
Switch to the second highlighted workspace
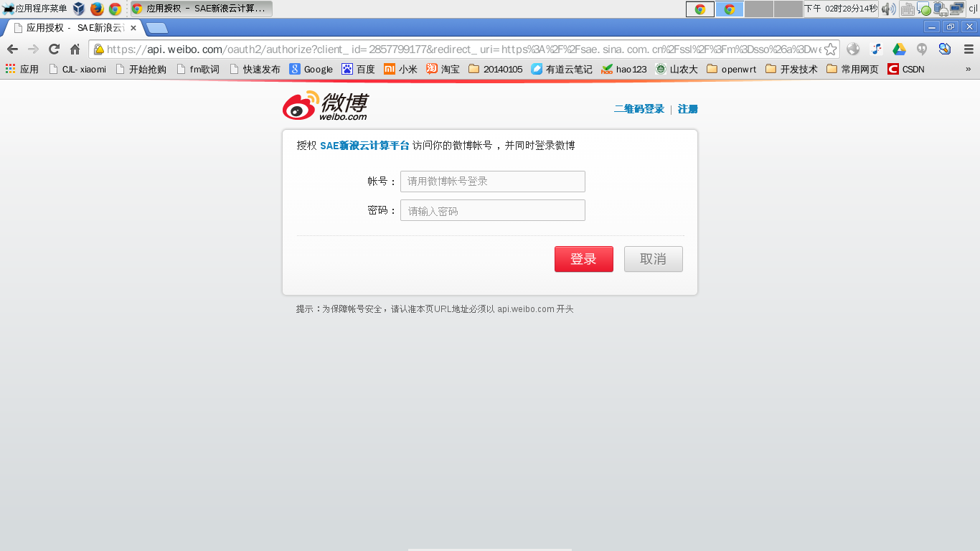(730, 9)
